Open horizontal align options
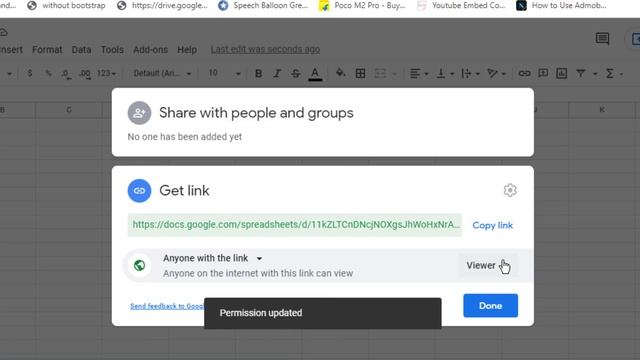 [x=419, y=73]
